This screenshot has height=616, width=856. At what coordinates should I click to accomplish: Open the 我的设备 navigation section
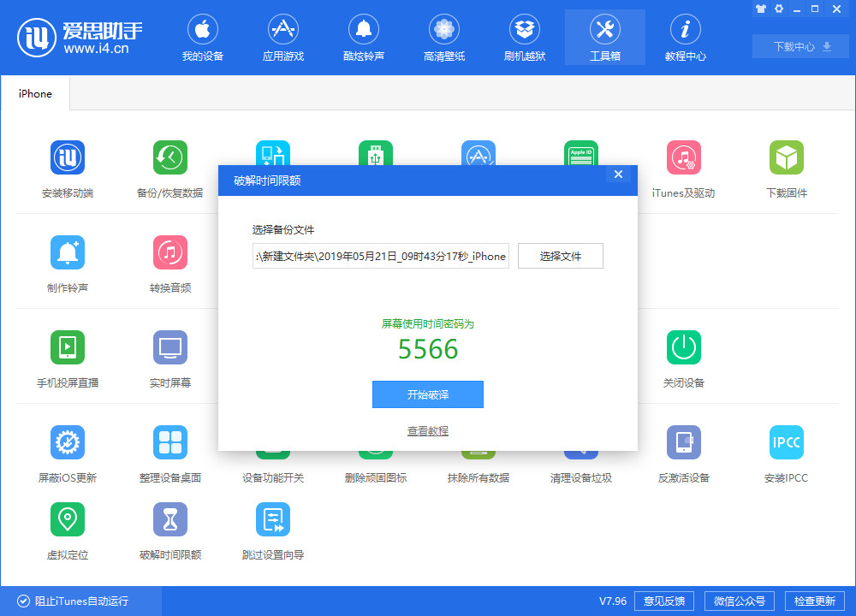coord(202,37)
